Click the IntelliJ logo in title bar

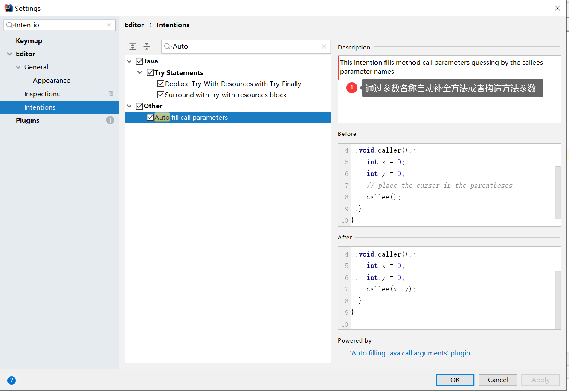[x=8, y=8]
